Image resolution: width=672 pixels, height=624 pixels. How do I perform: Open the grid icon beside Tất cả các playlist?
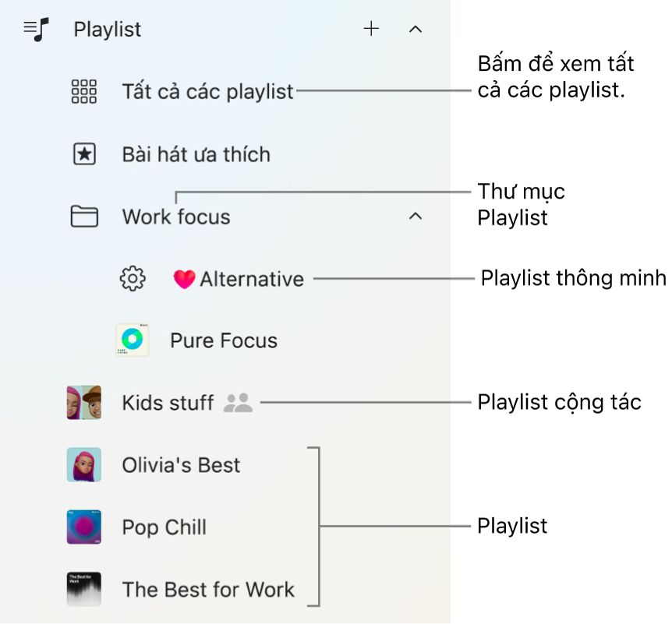83,91
